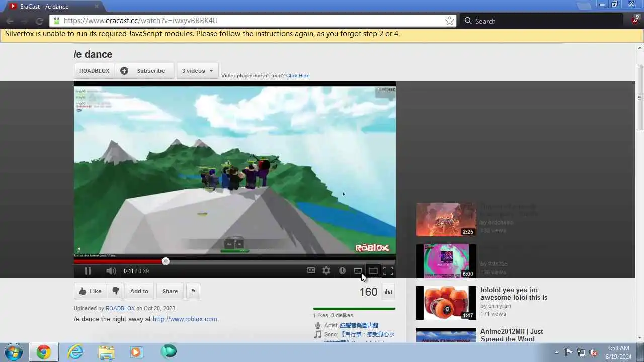Open the ROADBLOX uploader link

tap(120, 308)
